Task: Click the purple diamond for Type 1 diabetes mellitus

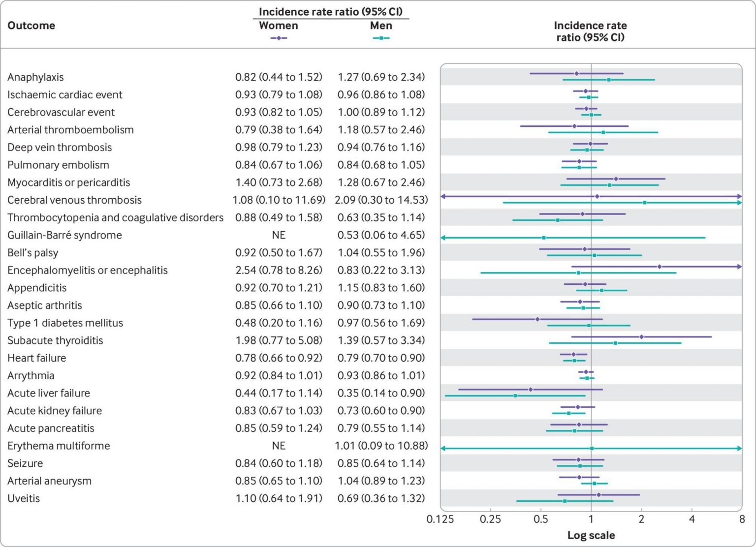Action: 537,319
